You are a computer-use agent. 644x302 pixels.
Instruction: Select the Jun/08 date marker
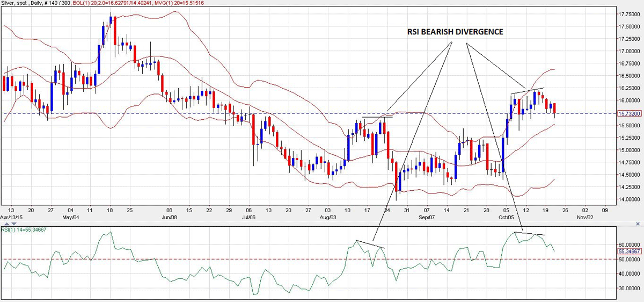pyautogui.click(x=169, y=217)
